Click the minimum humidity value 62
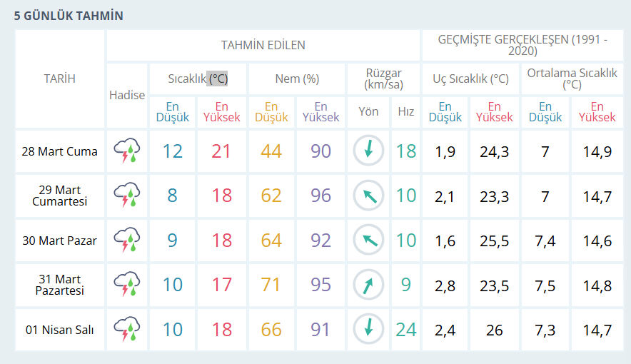The height and width of the screenshot is (364, 631). tap(271, 196)
